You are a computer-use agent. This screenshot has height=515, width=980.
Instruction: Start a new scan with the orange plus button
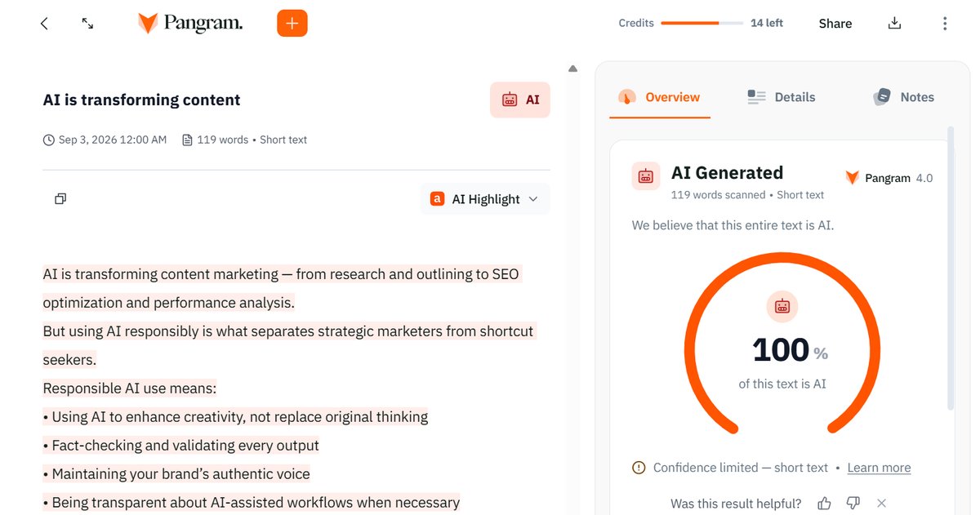pos(292,24)
